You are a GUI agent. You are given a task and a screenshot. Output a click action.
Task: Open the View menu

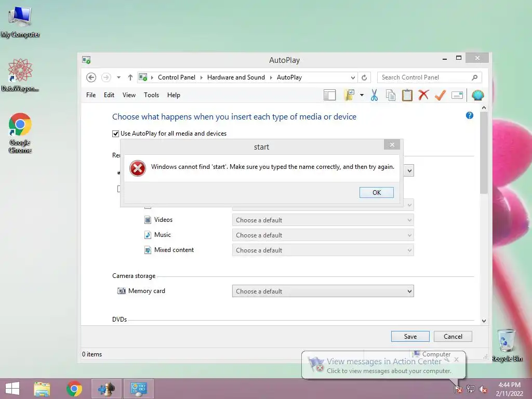tap(129, 95)
